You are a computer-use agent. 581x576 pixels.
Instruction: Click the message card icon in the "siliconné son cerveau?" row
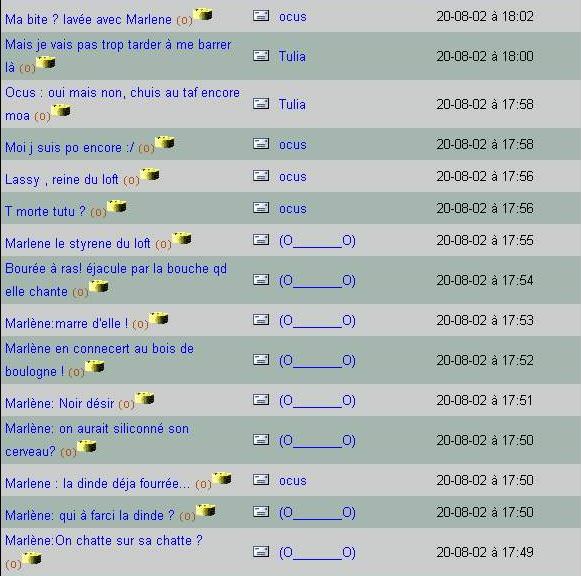(261, 440)
